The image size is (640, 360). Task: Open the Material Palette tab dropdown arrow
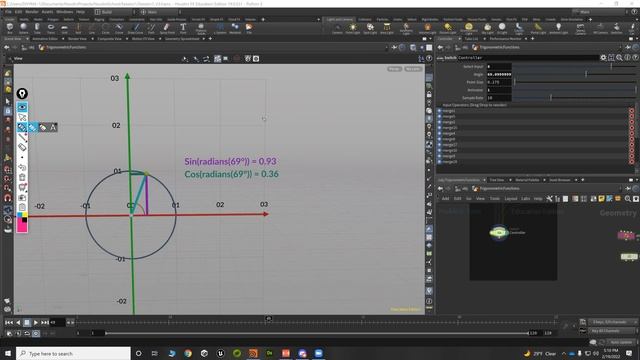pos(544,180)
